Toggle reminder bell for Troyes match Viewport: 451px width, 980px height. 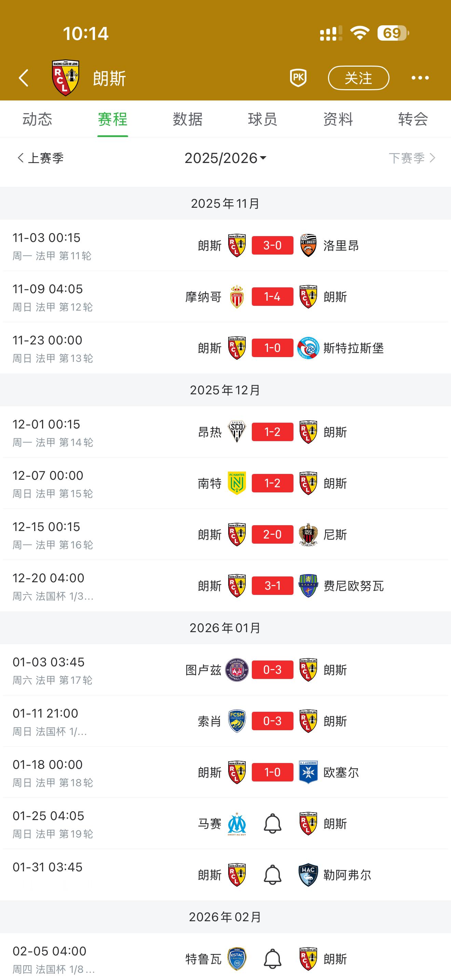pos(272,959)
